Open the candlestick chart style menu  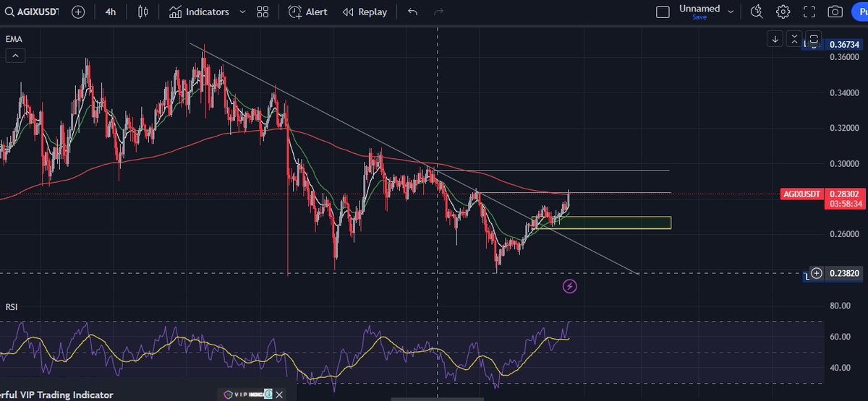coord(143,12)
